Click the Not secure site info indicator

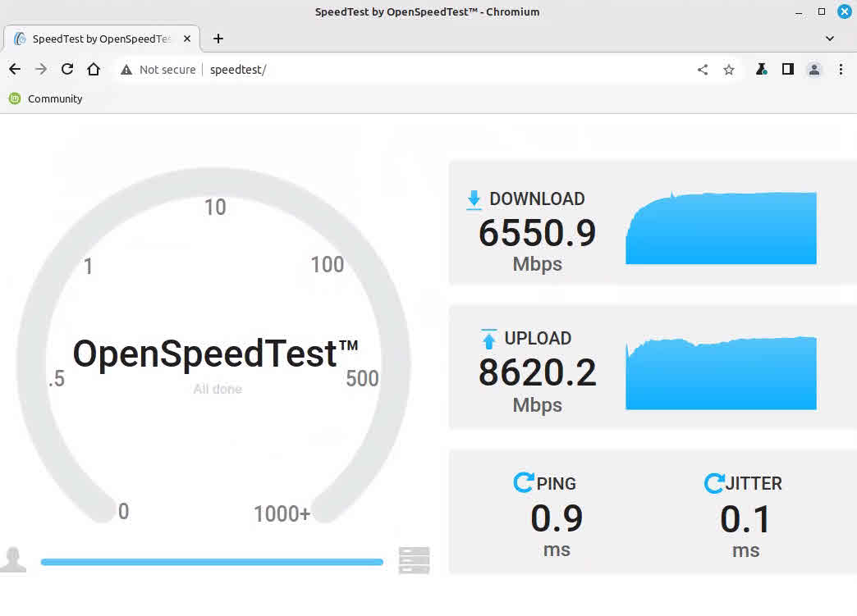[158, 70]
